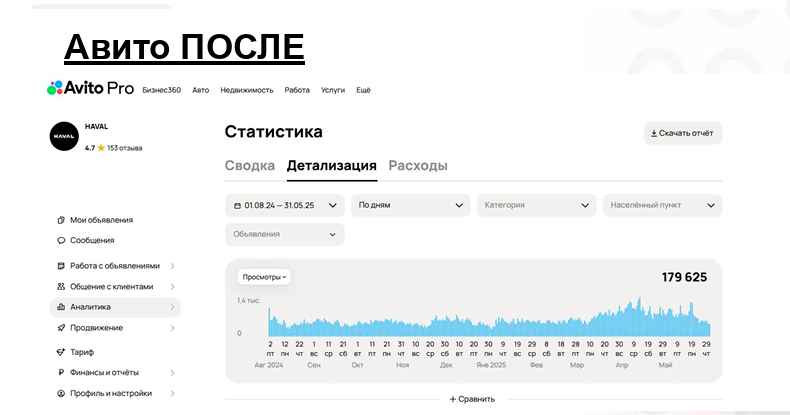Click the HAVAL account name
Image resolution: width=790 pixels, height=415 pixels.
tap(96, 127)
